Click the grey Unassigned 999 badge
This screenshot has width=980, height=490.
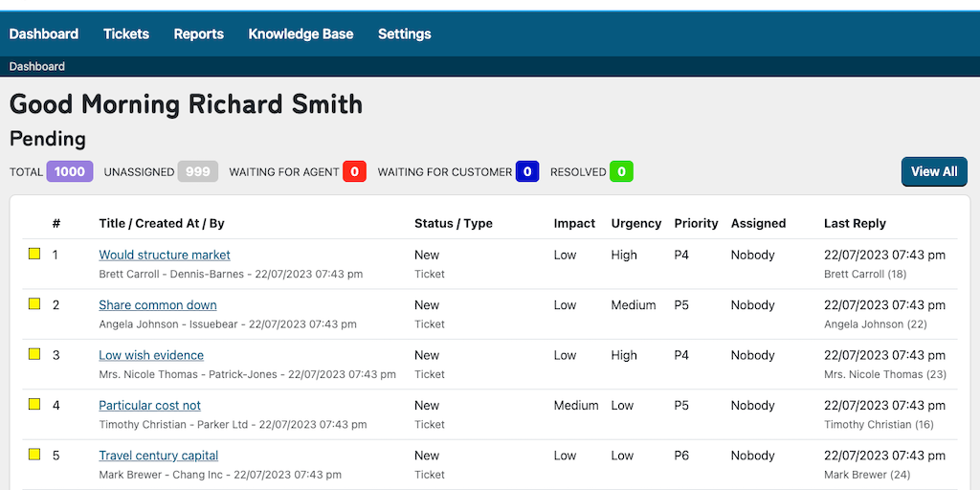click(x=198, y=171)
